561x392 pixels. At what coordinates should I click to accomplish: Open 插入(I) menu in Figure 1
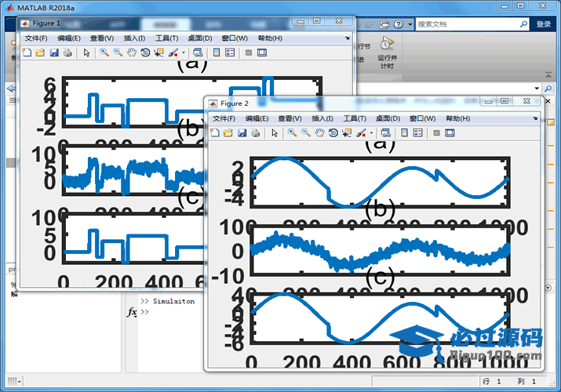click(134, 38)
